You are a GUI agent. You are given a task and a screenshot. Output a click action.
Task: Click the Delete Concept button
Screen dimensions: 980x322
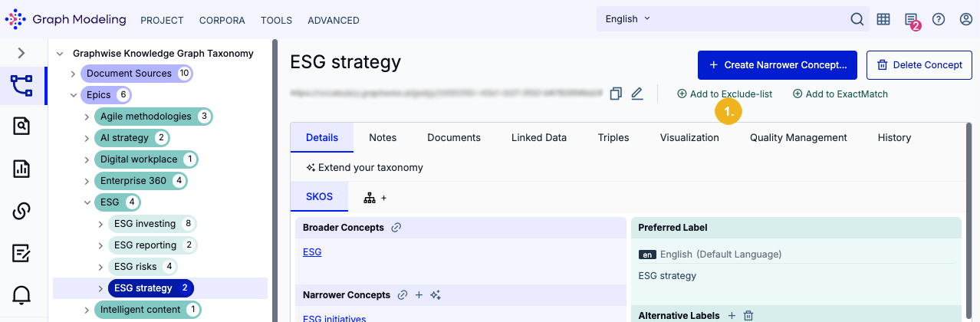coord(919,65)
